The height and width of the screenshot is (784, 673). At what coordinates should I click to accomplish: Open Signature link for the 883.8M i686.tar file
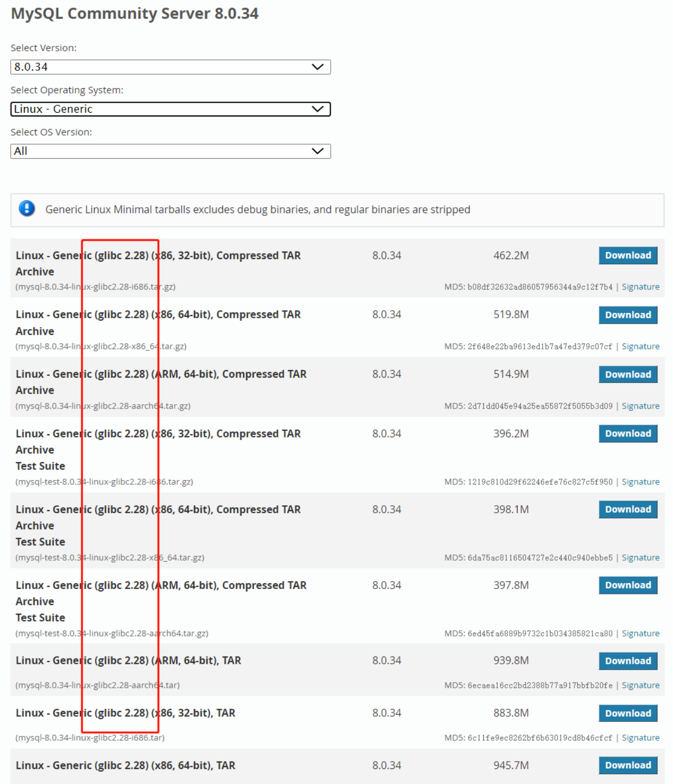pos(640,738)
